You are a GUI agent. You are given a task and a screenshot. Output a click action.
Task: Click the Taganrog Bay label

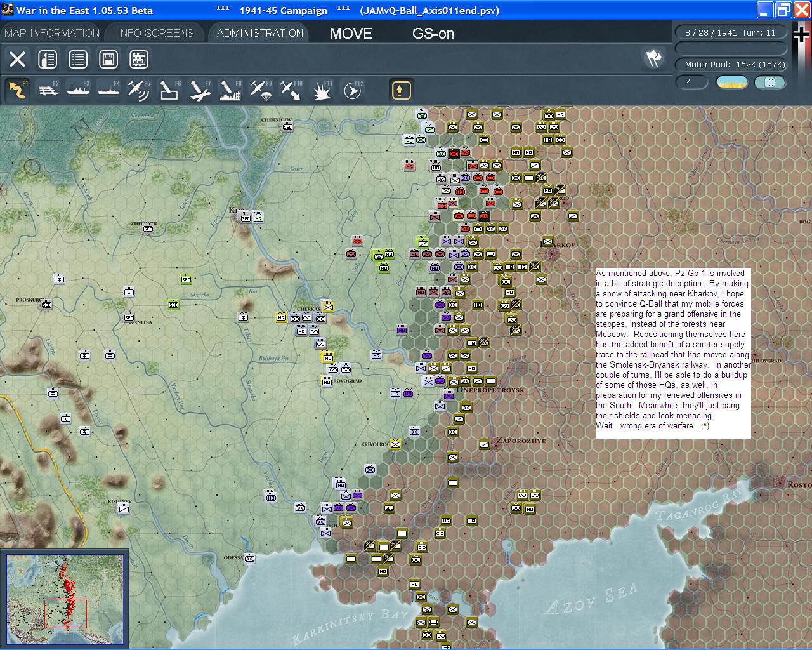tap(698, 505)
